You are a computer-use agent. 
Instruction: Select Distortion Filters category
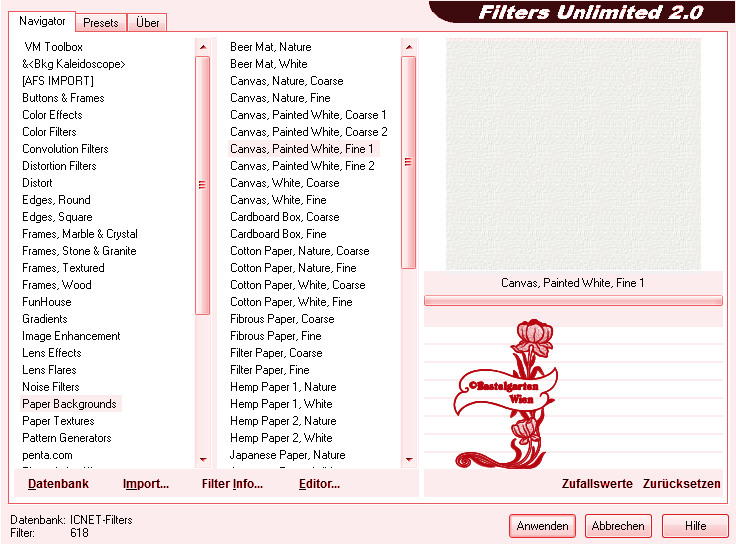[59, 166]
